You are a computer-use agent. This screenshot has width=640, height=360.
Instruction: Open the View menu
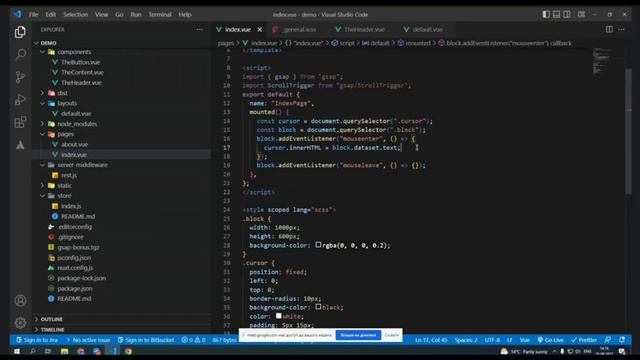pyautogui.click(x=102, y=14)
